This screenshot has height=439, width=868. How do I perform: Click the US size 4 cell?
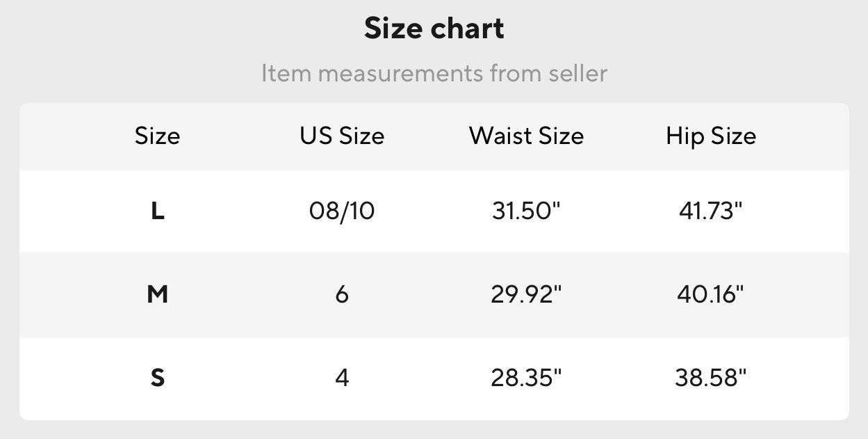tap(342, 378)
